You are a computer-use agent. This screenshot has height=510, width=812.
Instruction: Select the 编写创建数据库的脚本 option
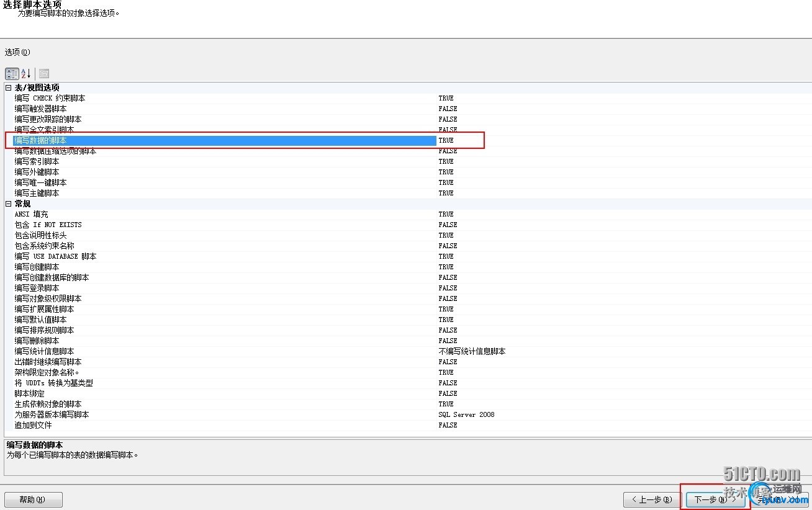click(x=52, y=277)
